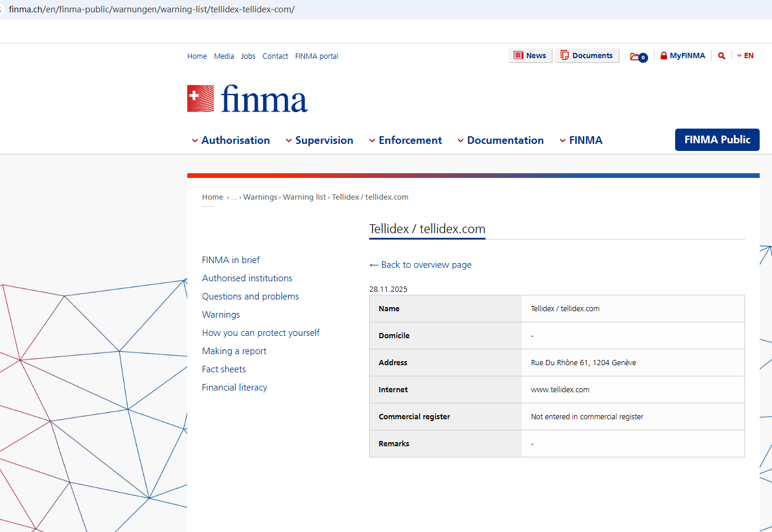772x532 pixels.
Task: Open the News button
Action: pos(530,56)
